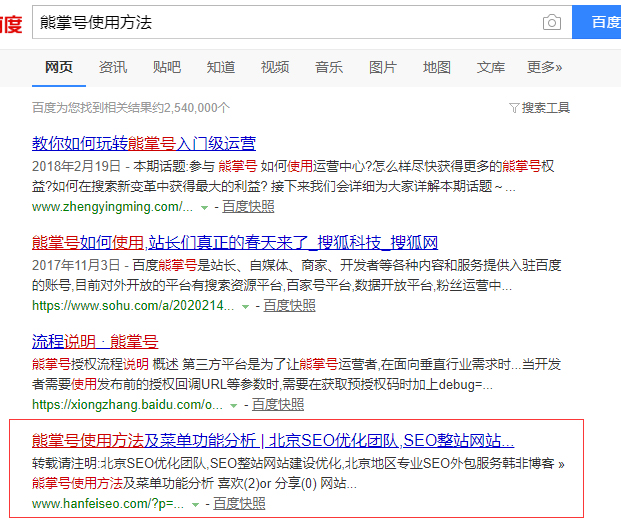The width and height of the screenshot is (621, 522).
Task: Expand dropdown arrow after hanfeiseo.com URL
Action: pyautogui.click(x=195, y=505)
